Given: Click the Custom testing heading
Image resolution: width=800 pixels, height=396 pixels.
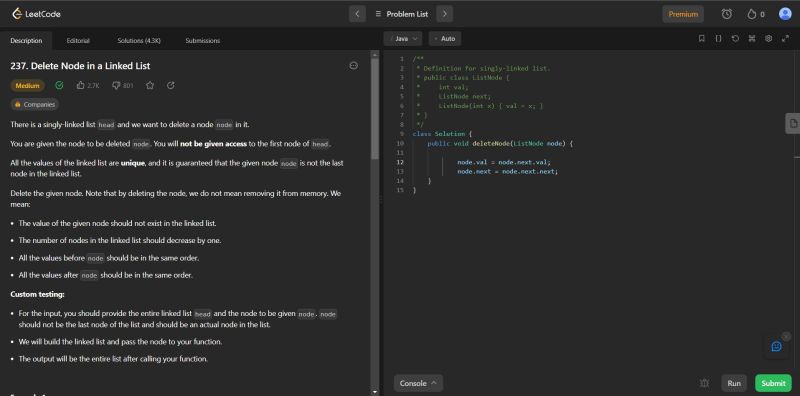Looking at the screenshot, I should click(37, 294).
